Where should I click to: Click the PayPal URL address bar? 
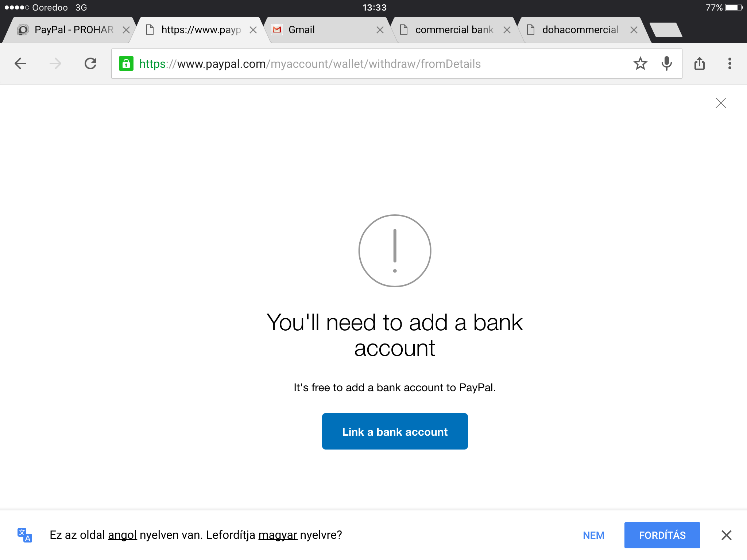pyautogui.click(x=365, y=64)
